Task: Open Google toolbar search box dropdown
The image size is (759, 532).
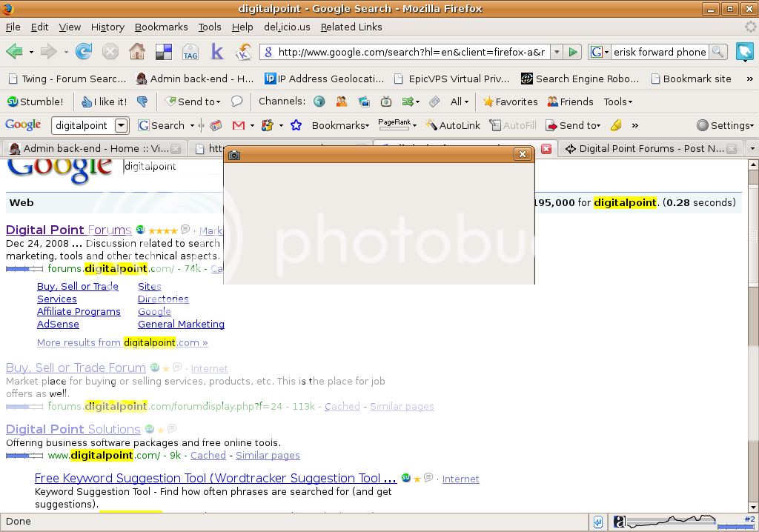Action: tap(121, 125)
